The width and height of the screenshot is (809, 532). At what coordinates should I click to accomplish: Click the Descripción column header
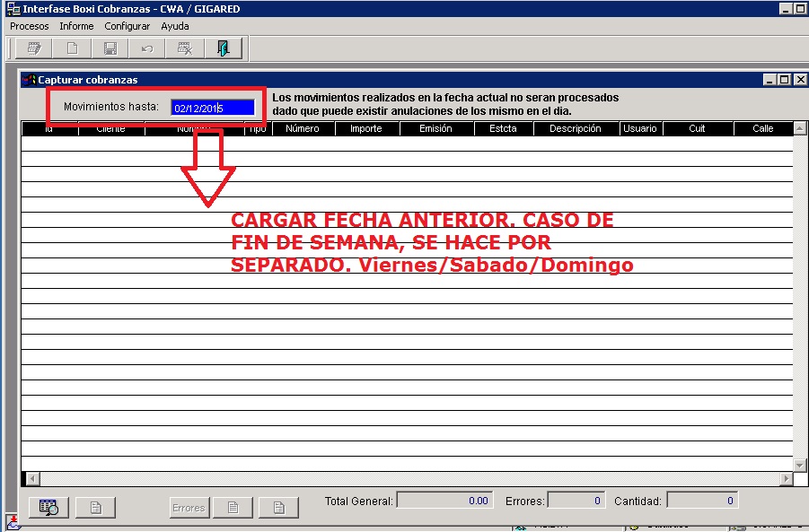[576, 129]
